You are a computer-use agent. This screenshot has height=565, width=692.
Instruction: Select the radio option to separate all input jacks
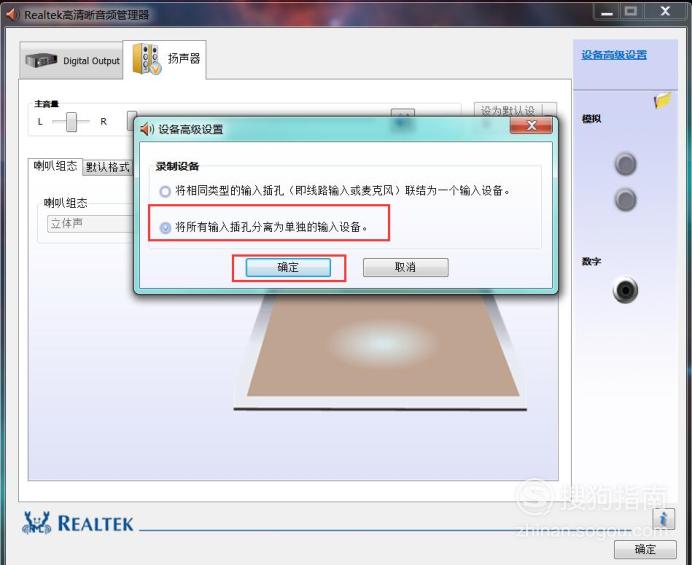coord(165,228)
